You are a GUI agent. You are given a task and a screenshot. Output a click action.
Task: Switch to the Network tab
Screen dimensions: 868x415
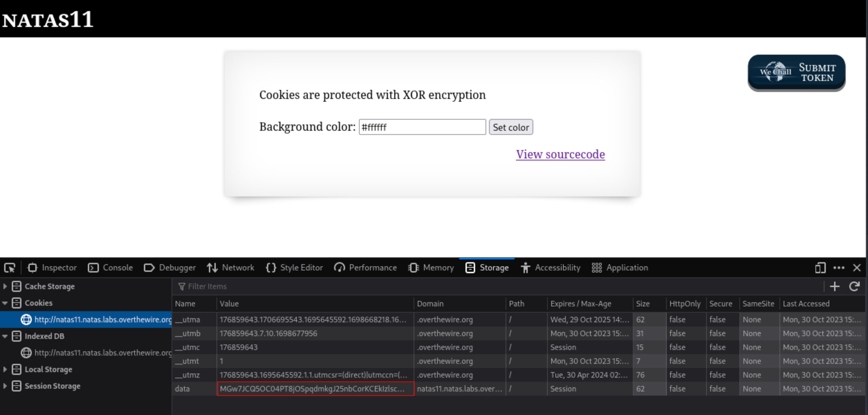pyautogui.click(x=231, y=268)
